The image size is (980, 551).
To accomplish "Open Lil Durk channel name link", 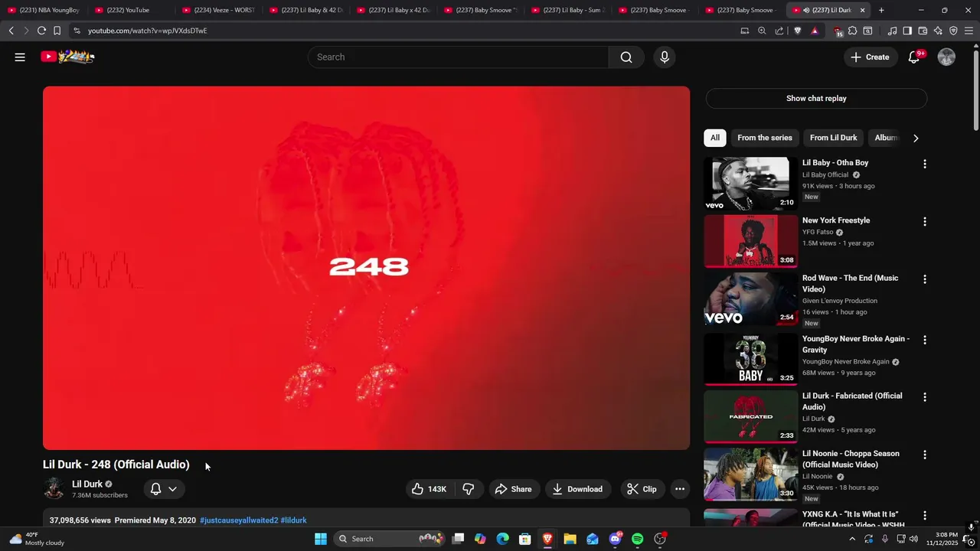I will 87,484.
